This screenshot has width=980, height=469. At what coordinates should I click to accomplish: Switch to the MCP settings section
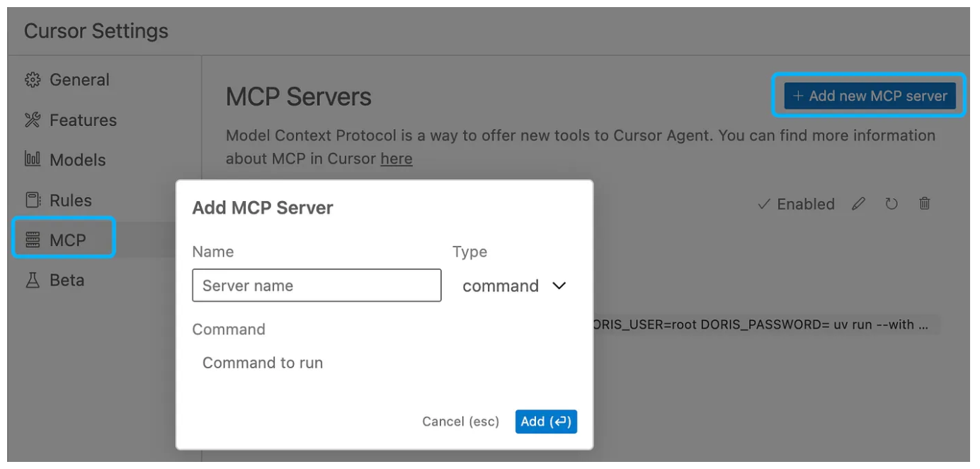pyautogui.click(x=64, y=239)
